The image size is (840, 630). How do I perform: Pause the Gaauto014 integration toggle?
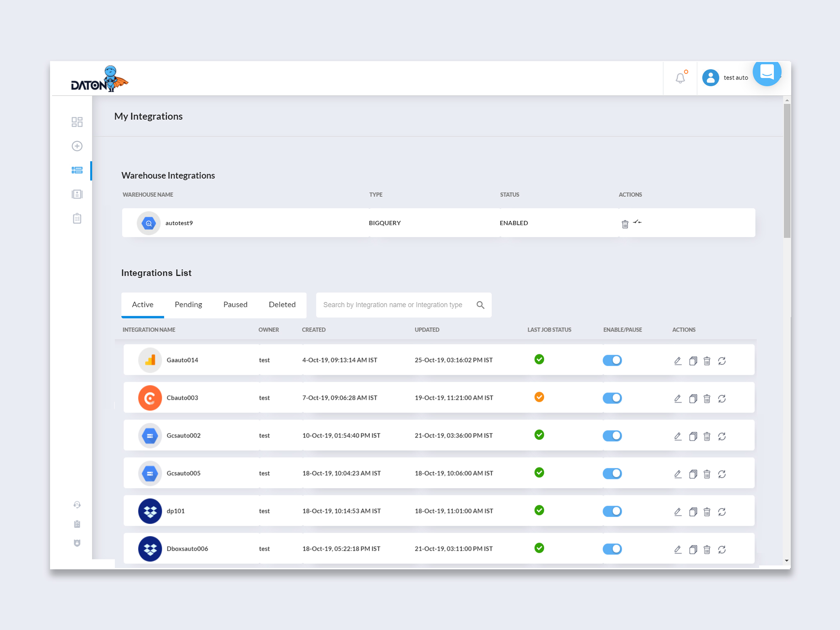tap(612, 361)
